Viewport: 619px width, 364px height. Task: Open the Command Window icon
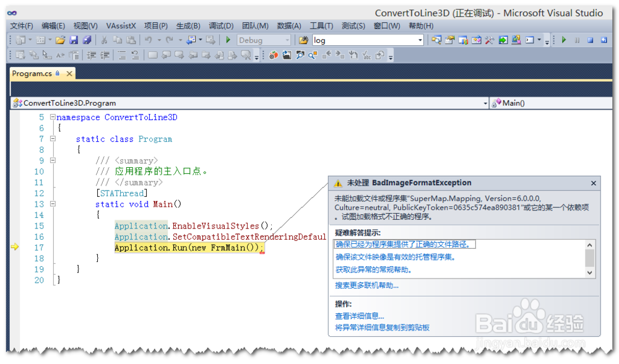coord(530,40)
